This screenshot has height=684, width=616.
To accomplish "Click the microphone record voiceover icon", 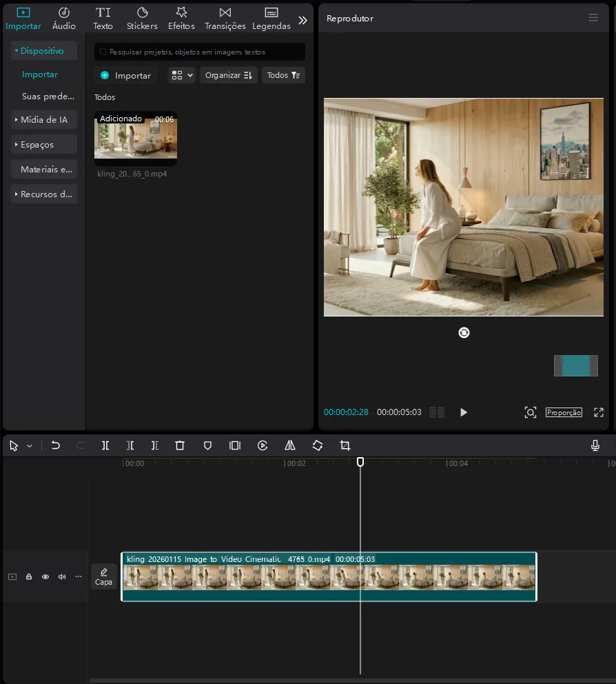I will pos(595,446).
